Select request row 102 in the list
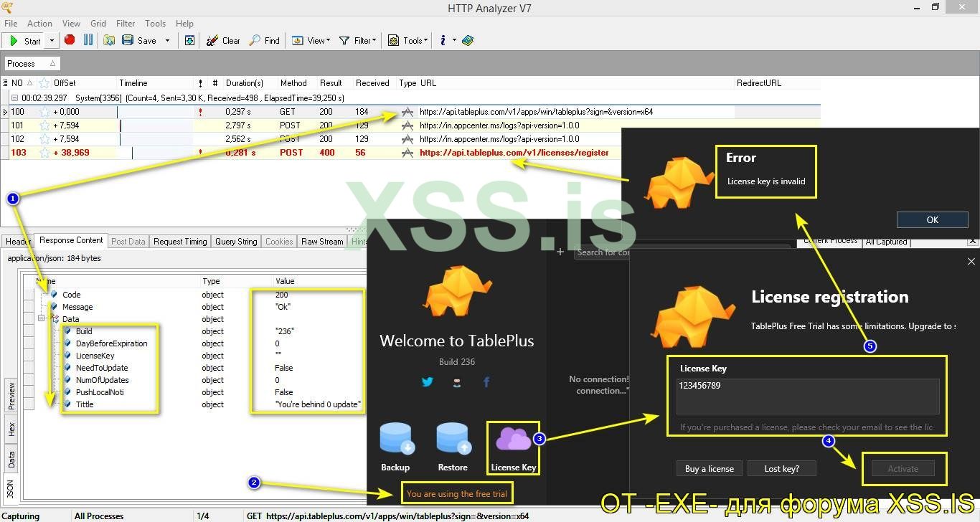This screenshot has height=522, width=980. 410,139
